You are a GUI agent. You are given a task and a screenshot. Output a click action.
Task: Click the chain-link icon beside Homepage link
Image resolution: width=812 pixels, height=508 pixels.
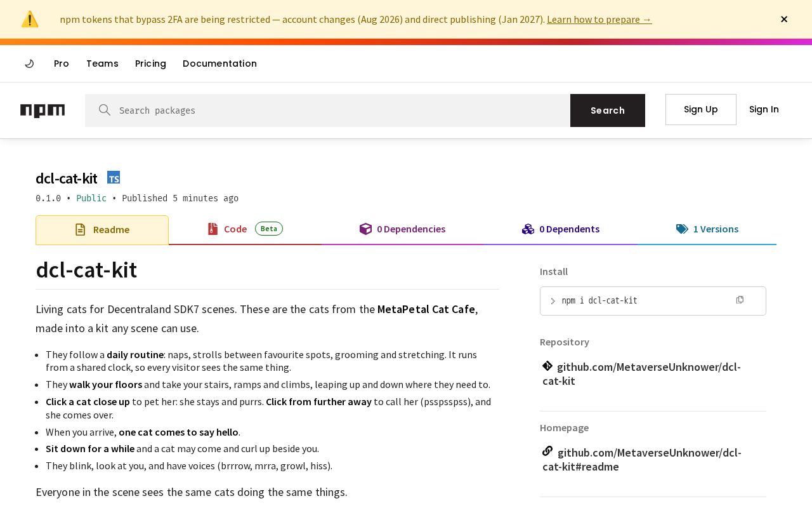[547, 451]
